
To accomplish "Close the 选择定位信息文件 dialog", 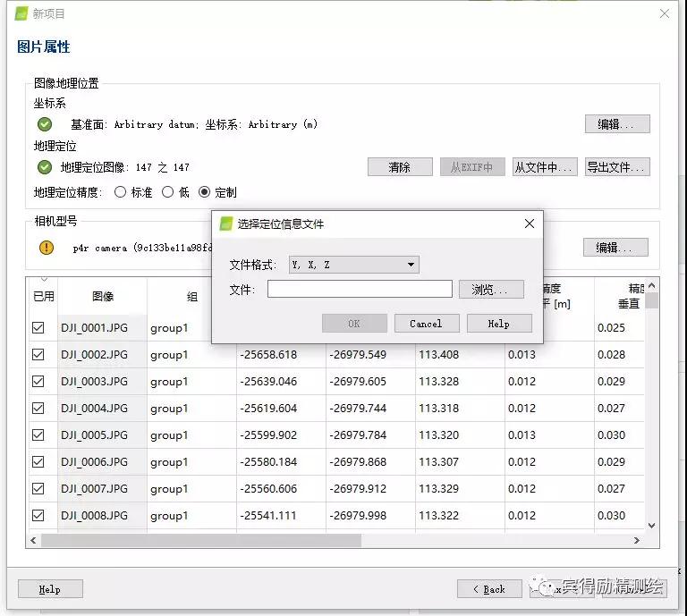I will (530, 224).
